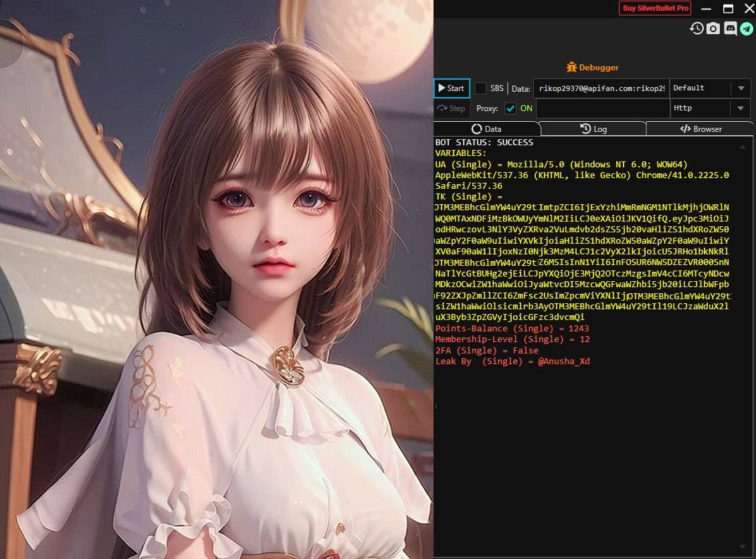This screenshot has width=756, height=559.
Task: Switch to the Data tab
Action: [486, 129]
